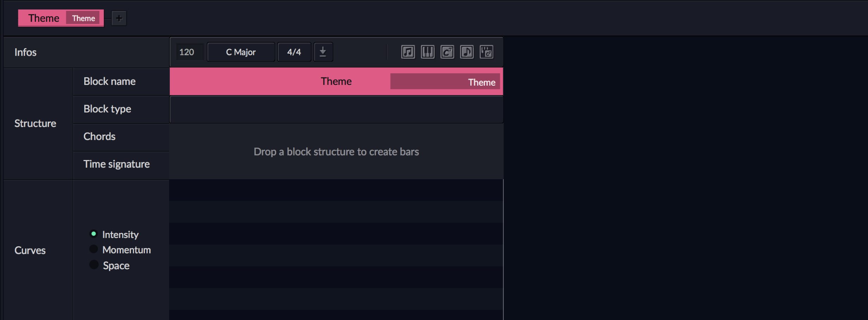
Task: Click the download arrow icon
Action: (323, 52)
